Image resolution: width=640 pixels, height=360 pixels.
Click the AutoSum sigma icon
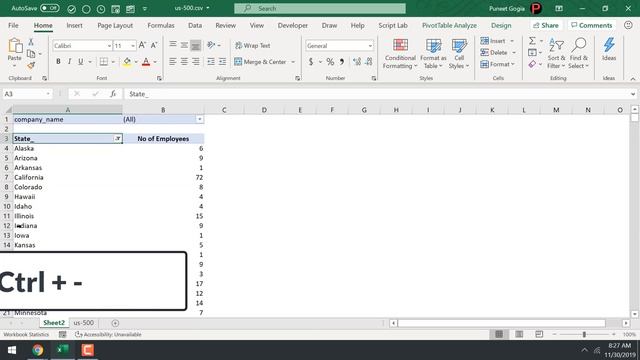coord(532,41)
